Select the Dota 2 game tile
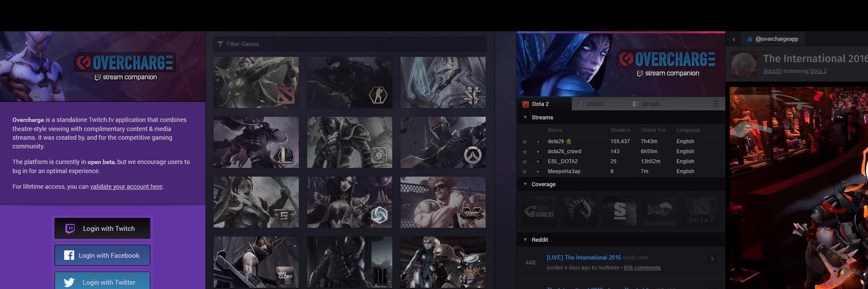Viewport: 868px width, 289px height. tap(256, 82)
